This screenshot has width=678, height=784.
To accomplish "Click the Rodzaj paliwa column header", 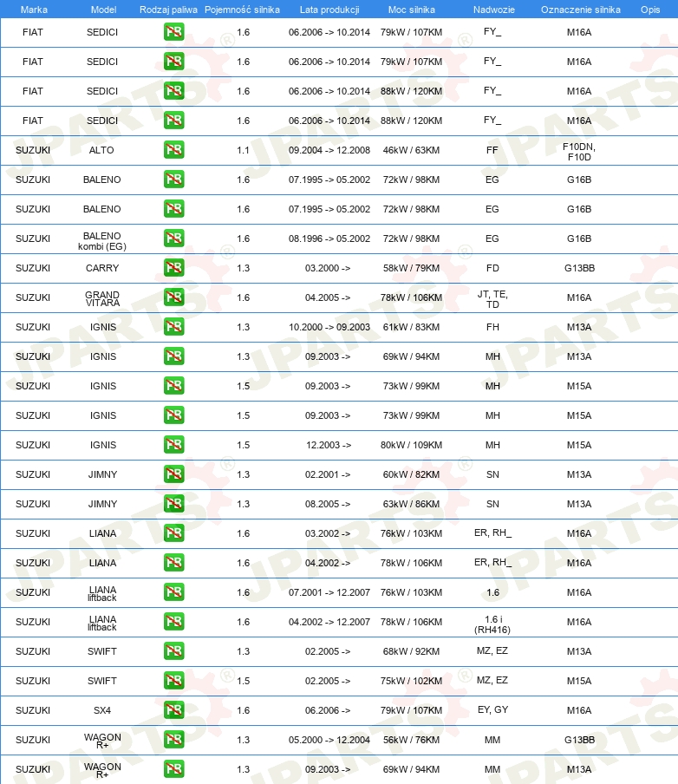I will (x=168, y=10).
